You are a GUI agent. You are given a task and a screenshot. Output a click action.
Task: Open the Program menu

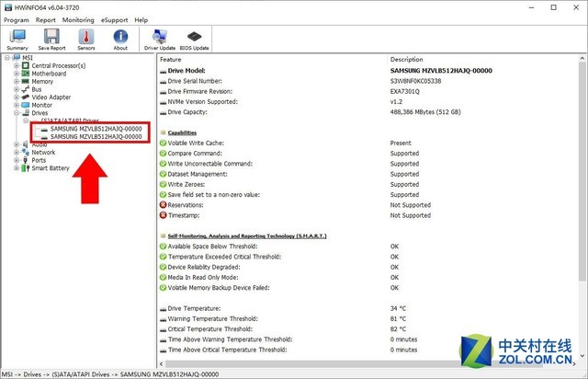17,20
